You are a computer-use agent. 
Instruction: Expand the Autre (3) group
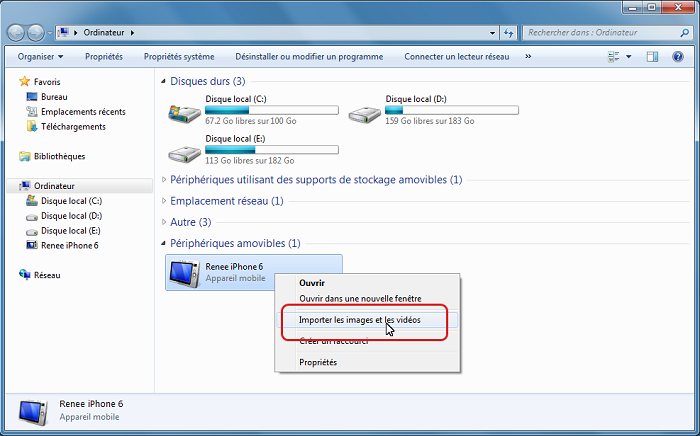tap(163, 222)
